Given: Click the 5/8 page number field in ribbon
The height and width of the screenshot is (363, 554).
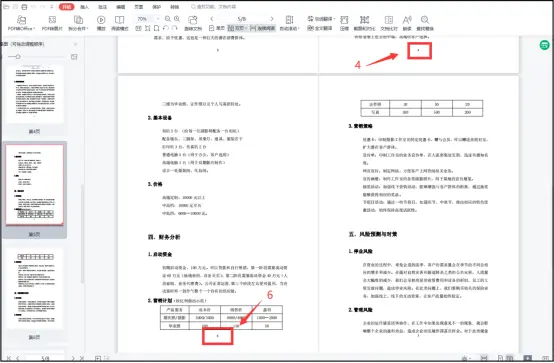Looking at the screenshot, I should 242,19.
